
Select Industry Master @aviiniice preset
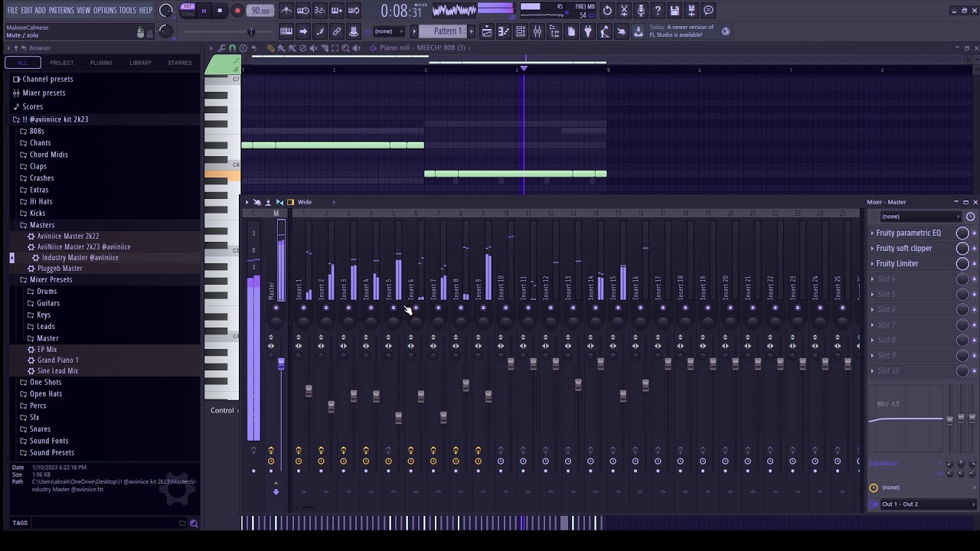80,258
